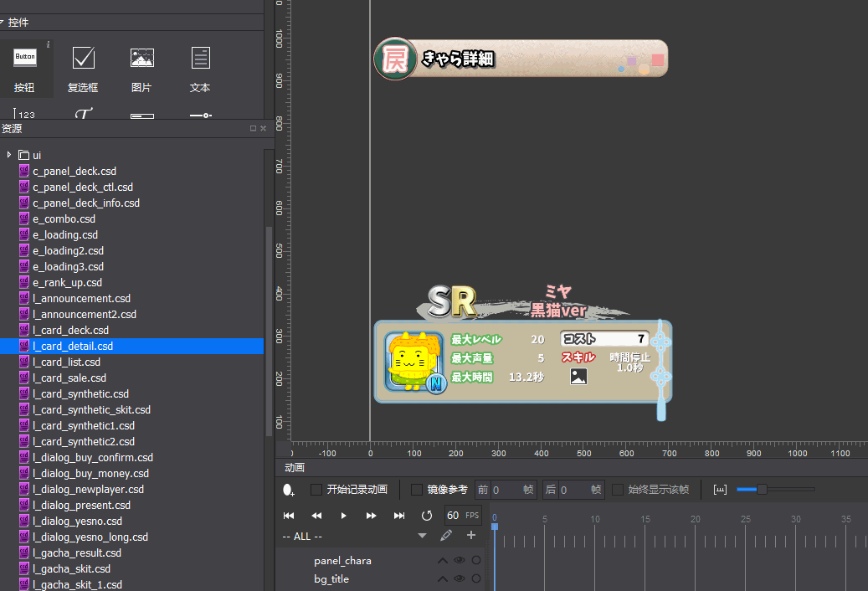
Task: Click the add keyframe icon
Action: click(x=289, y=490)
